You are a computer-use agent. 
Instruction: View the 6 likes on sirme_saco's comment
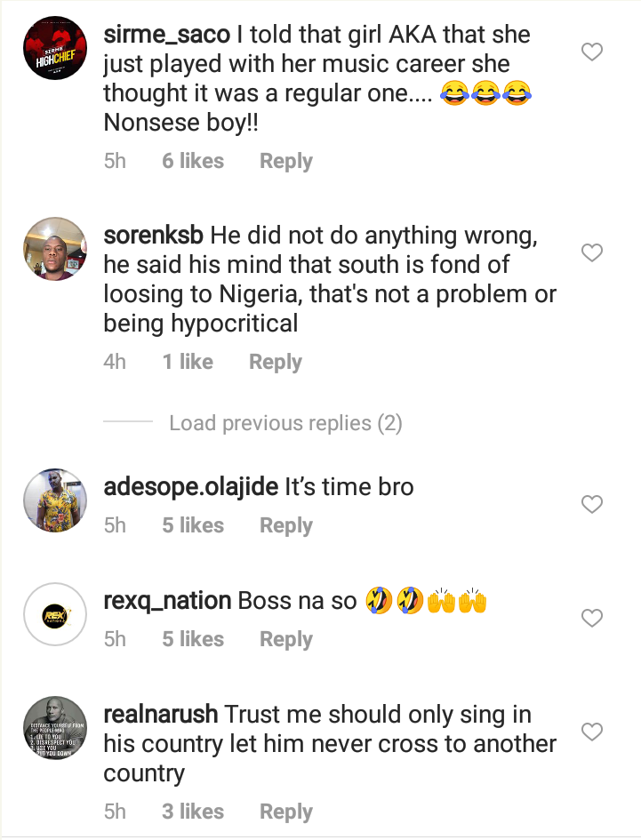pyautogui.click(x=192, y=162)
